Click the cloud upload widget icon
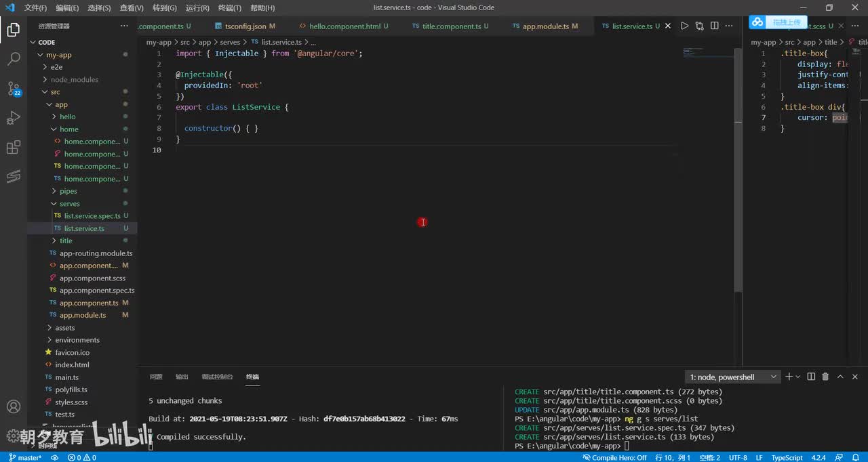 757,22
